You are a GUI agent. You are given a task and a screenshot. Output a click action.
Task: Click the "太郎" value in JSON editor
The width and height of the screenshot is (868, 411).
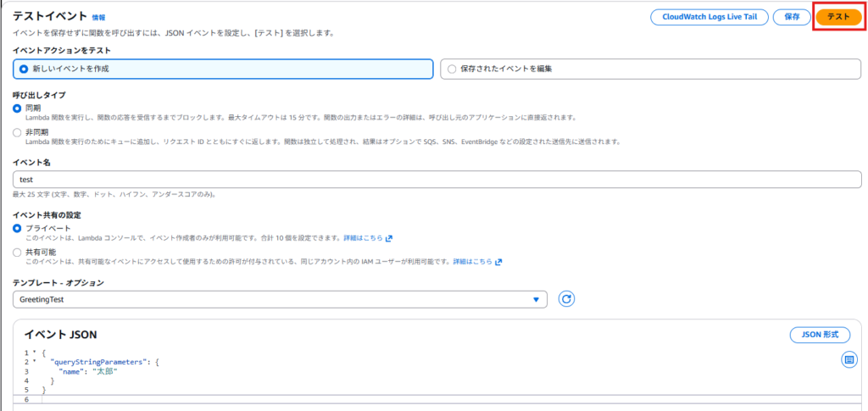pos(104,372)
